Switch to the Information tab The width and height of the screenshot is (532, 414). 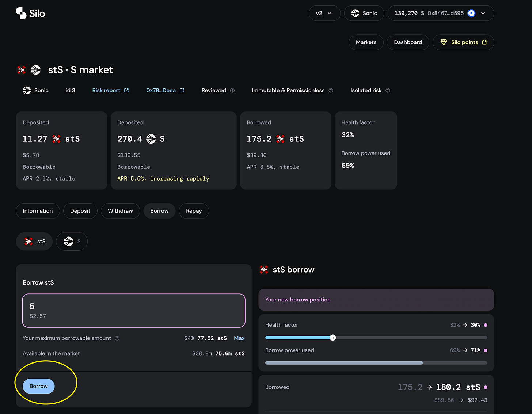(x=38, y=211)
